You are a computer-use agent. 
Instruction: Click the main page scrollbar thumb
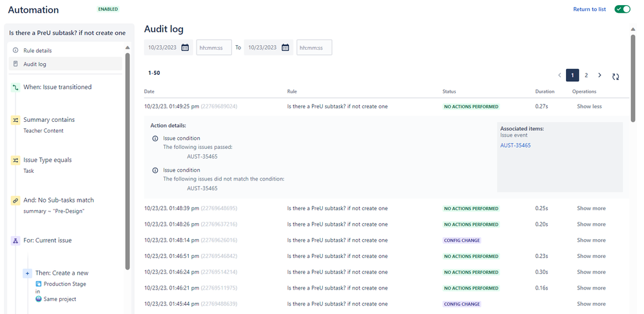click(x=633, y=77)
